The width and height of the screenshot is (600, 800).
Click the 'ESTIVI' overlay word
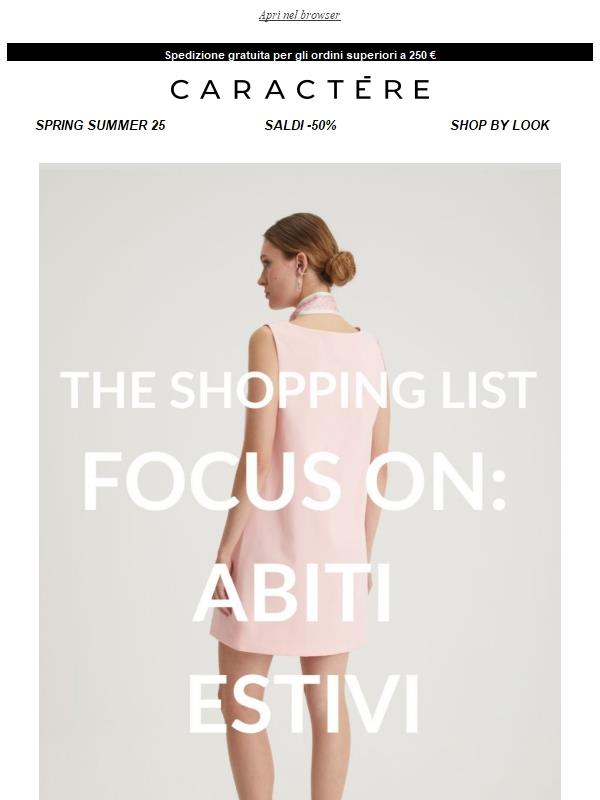pos(304,704)
